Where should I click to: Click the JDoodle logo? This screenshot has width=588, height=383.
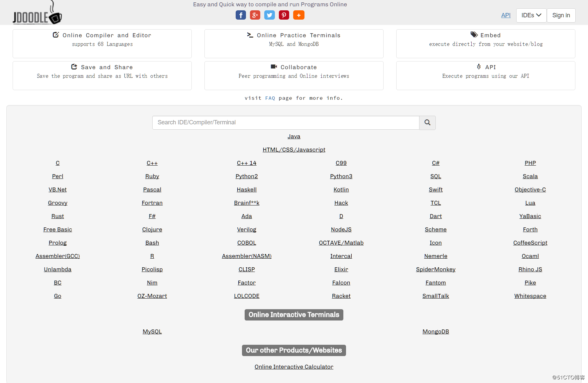click(37, 13)
